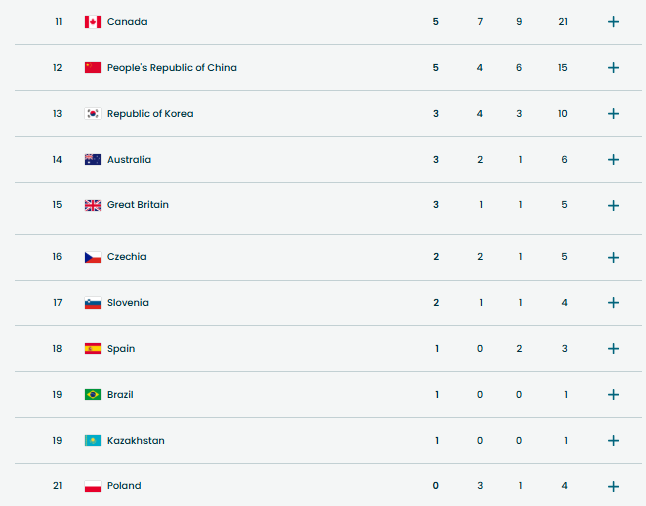Click the Kazakhstan flag icon

[x=93, y=441]
